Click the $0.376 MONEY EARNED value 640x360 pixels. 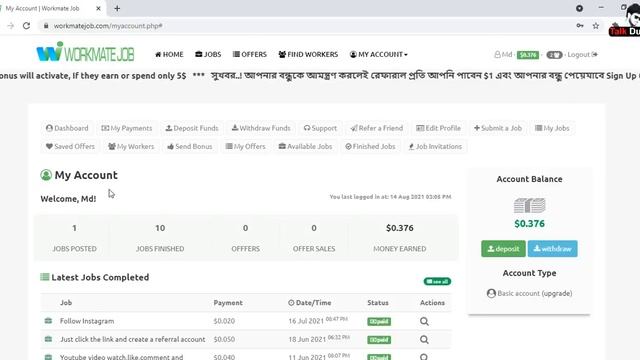[400, 228]
